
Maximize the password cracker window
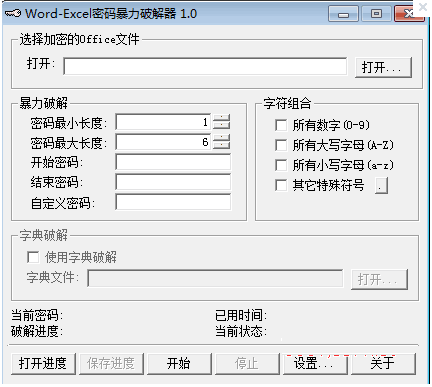pyautogui.click(x=376, y=14)
